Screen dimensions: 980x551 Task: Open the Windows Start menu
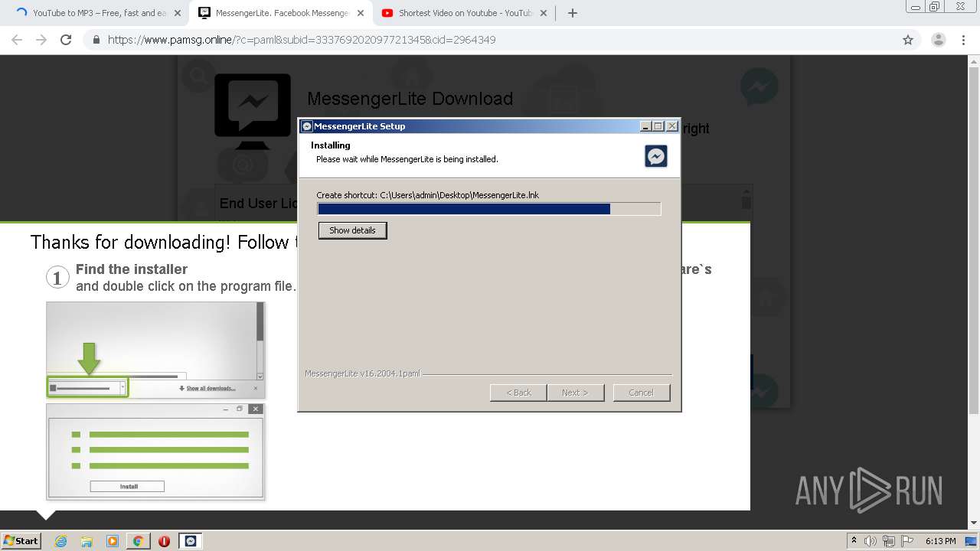coord(21,540)
